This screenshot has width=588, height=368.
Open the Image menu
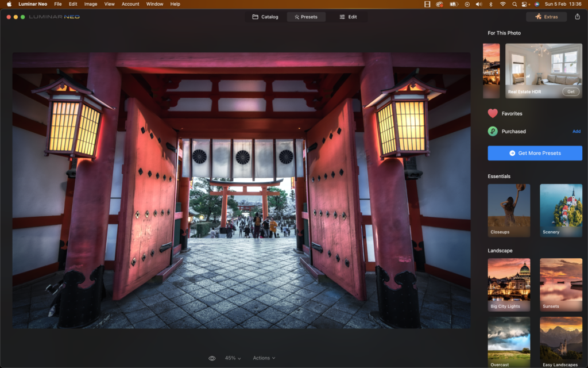(x=90, y=4)
